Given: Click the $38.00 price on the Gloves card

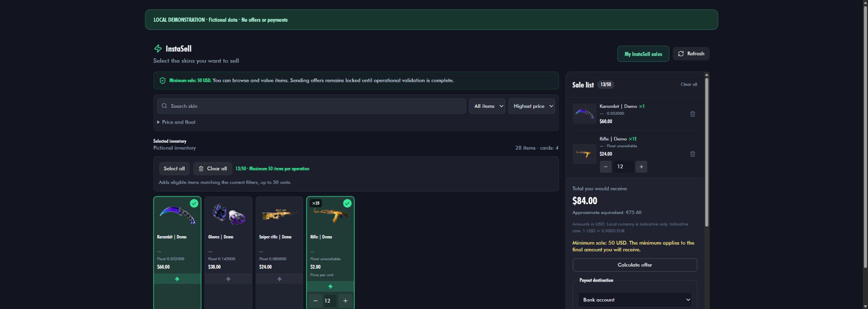Looking at the screenshot, I should tap(214, 267).
